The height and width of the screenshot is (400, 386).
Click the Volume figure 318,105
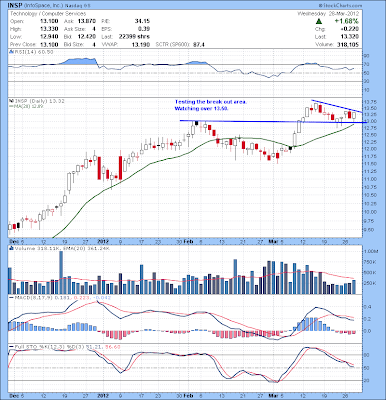[x=347, y=44]
